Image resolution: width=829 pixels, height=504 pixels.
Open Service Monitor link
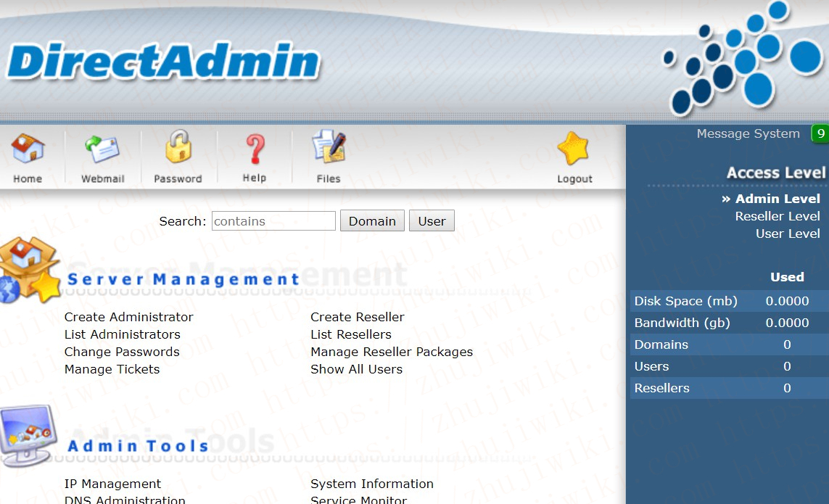(358, 499)
